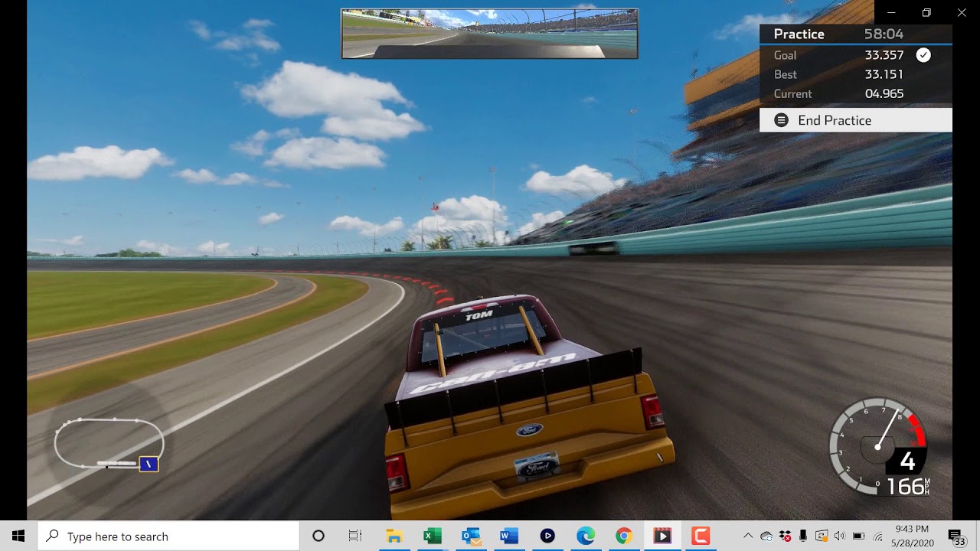
Task: Open Task View on the taskbar
Action: [x=355, y=536]
